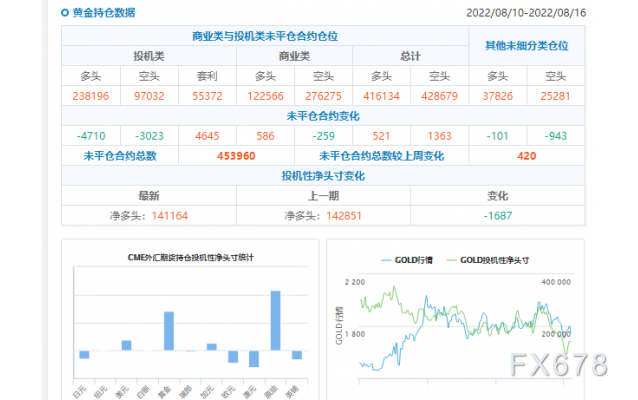
Task: Select the other long value 37826
Action: pos(498,96)
